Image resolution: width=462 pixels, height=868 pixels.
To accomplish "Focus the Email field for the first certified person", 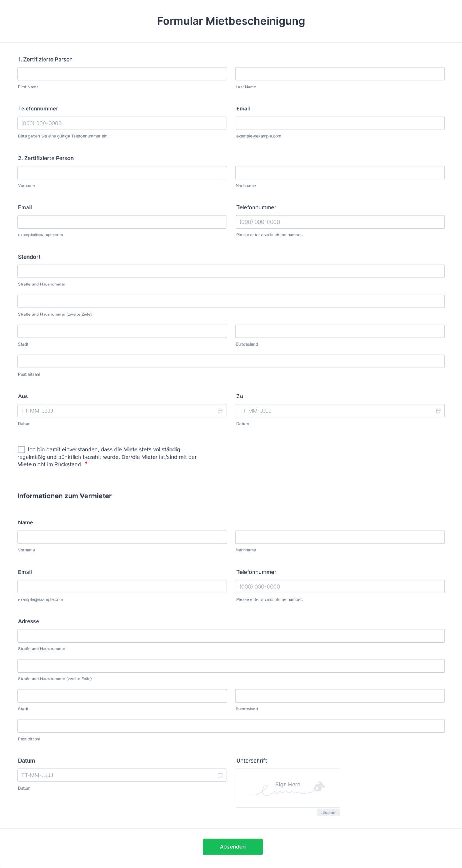I will click(x=340, y=123).
